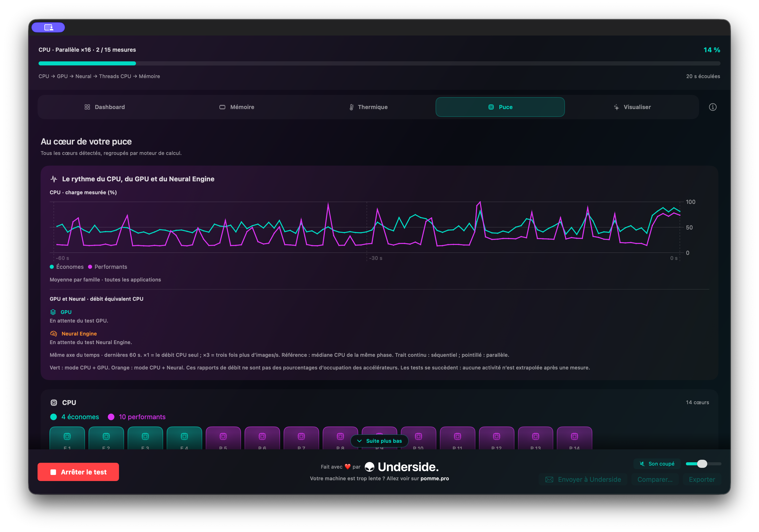This screenshot has width=759, height=532.
Task: Expand Suite plus bas chevron pill
Action: pyautogui.click(x=379, y=441)
